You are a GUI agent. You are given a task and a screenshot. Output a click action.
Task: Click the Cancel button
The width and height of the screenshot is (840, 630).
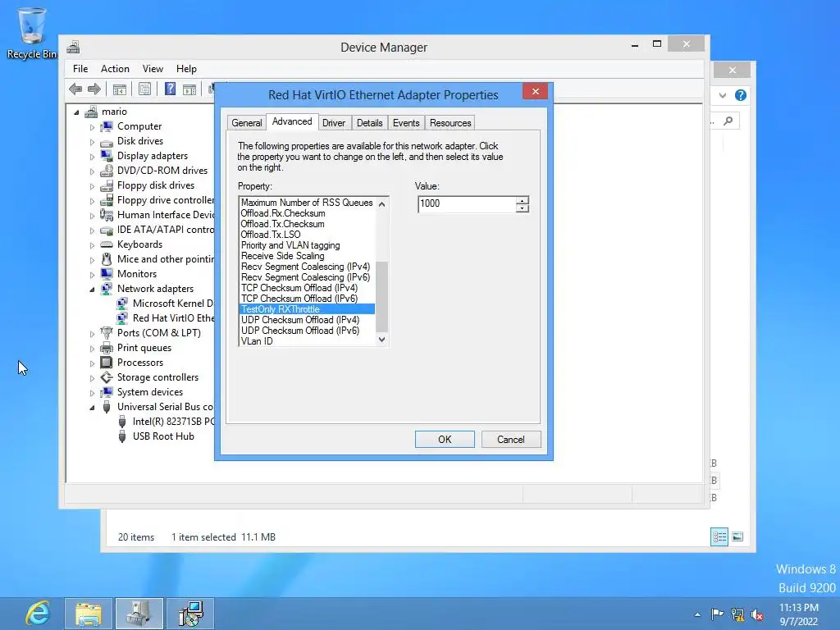[511, 440]
